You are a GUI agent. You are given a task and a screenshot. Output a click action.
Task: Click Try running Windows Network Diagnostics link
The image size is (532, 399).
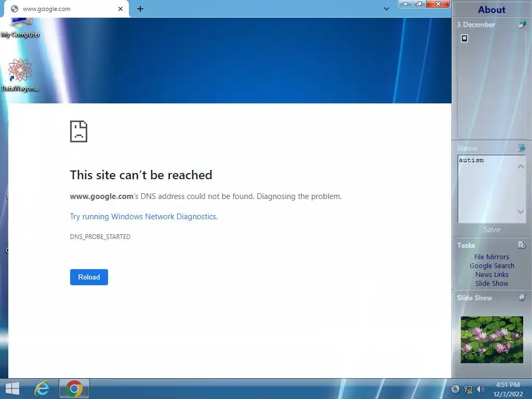[x=144, y=217]
